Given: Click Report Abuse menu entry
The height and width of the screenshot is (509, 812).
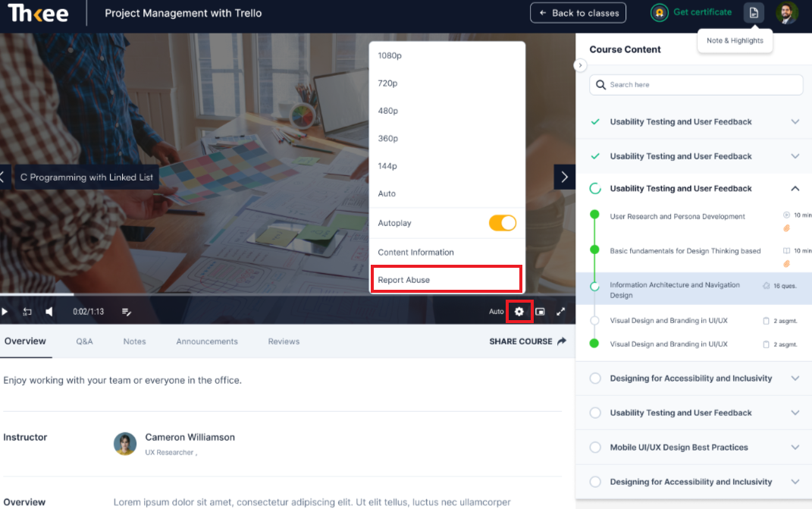Looking at the screenshot, I should point(447,279).
